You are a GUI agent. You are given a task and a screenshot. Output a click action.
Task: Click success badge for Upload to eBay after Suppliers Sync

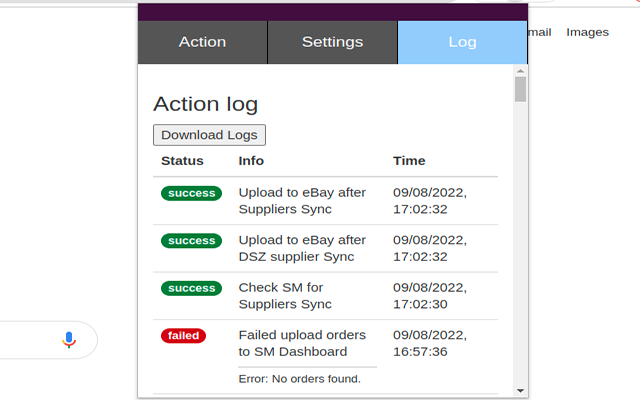[191, 193]
